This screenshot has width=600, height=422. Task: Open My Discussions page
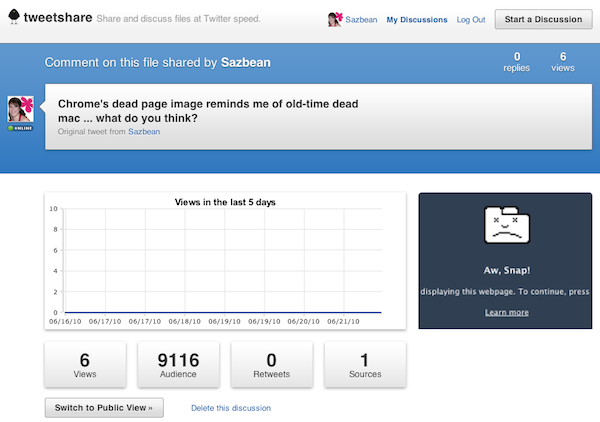pos(415,20)
